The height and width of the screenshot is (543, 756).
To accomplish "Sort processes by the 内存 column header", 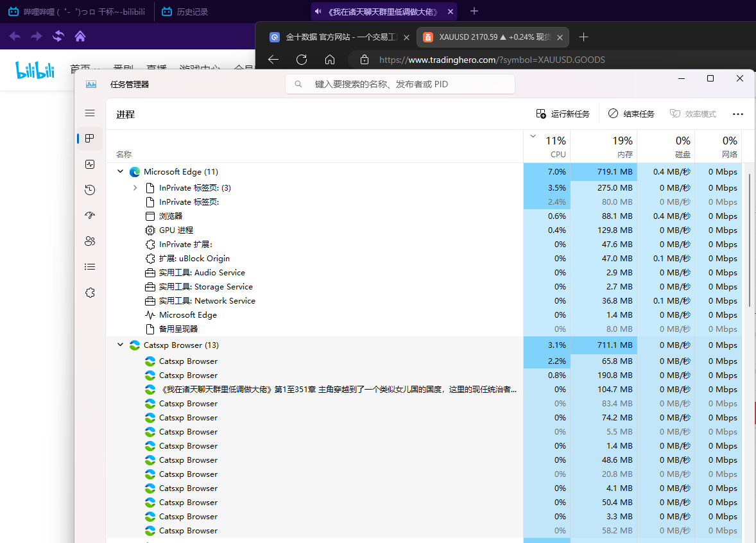I will coord(604,146).
